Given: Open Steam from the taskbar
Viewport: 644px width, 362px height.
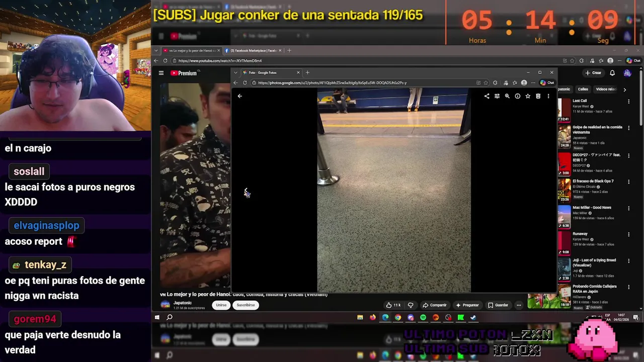Looking at the screenshot, I should (x=473, y=317).
